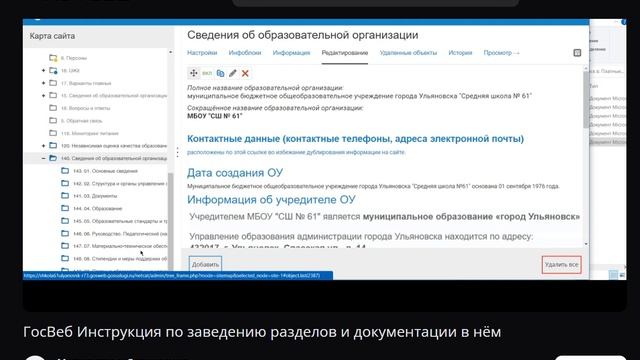Click the site tree scroll-up arrow
This screenshot has height=360, width=640.
tap(171, 52)
